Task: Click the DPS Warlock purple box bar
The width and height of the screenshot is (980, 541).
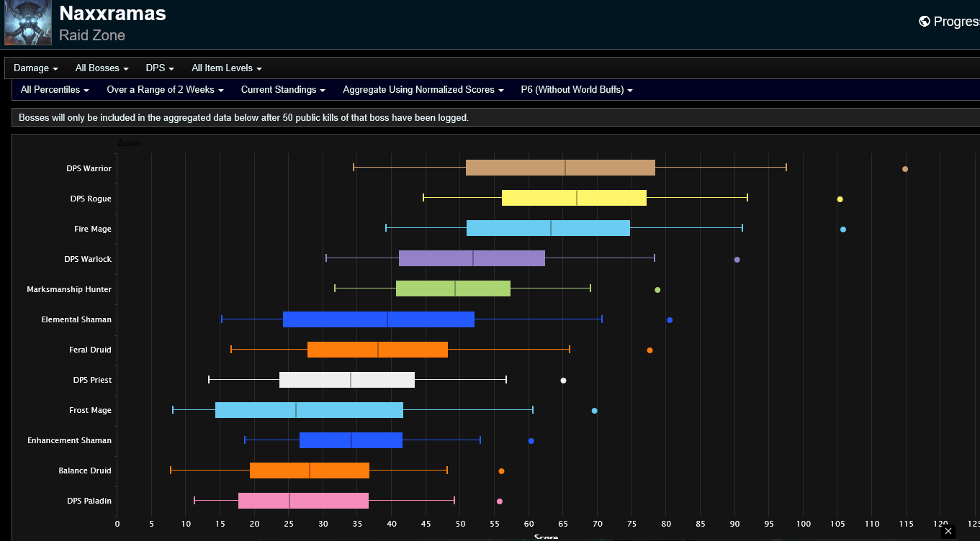Action: point(472,258)
